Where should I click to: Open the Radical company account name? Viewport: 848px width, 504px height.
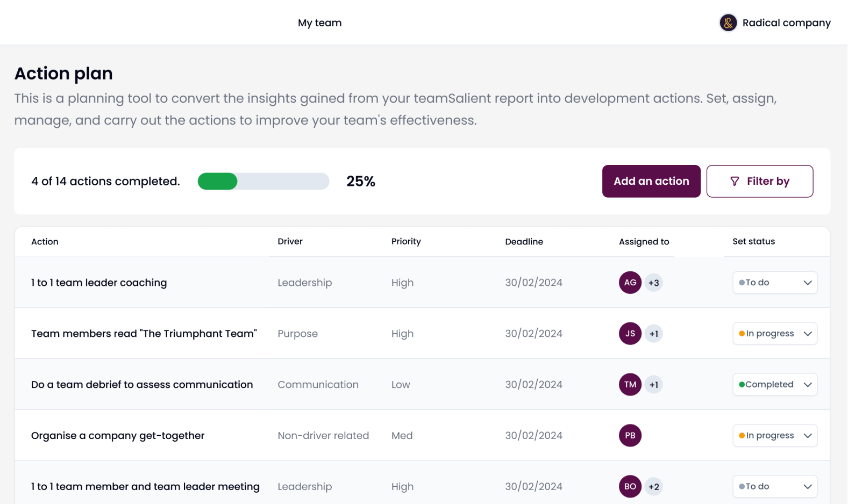pyautogui.click(x=786, y=23)
